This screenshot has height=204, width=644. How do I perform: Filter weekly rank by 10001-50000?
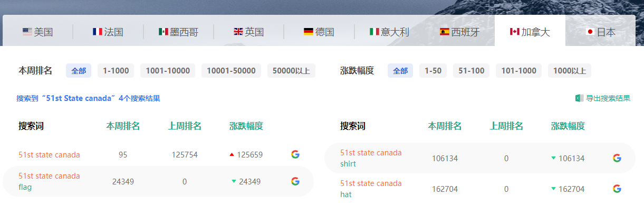point(231,71)
